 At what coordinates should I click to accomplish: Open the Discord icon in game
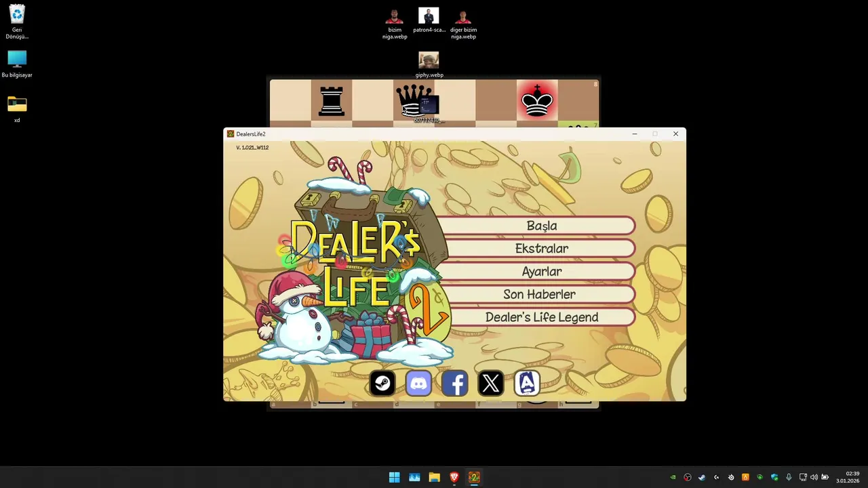pyautogui.click(x=418, y=384)
